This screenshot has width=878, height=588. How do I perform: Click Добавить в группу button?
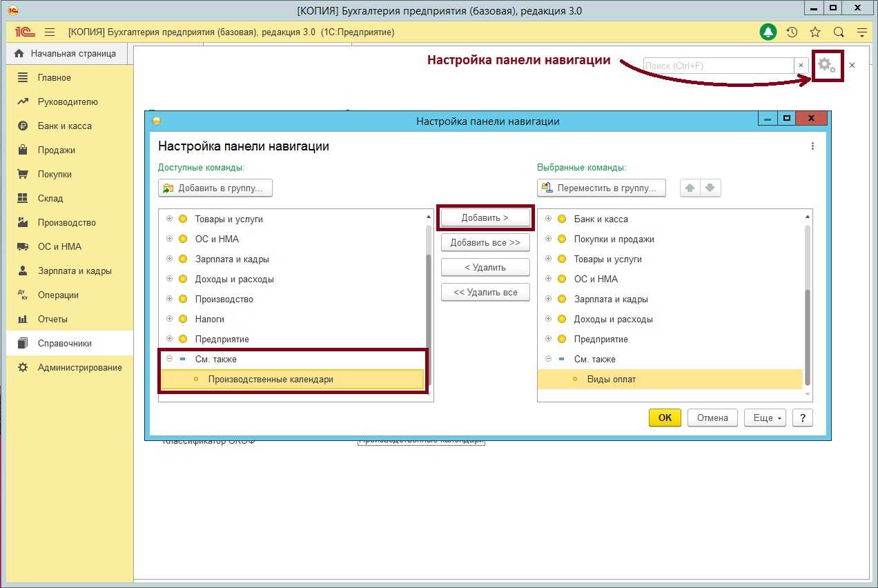(x=215, y=188)
